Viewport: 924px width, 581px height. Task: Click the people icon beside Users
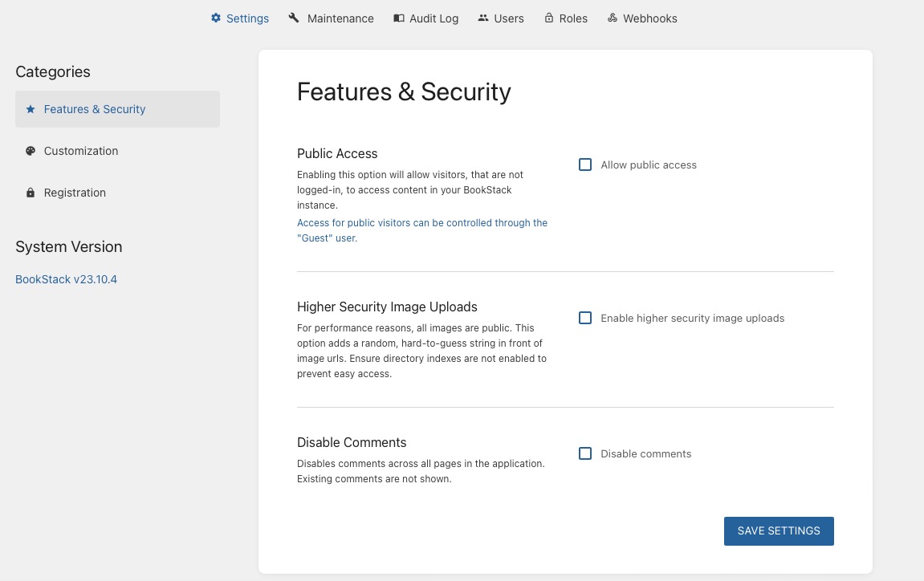point(483,18)
